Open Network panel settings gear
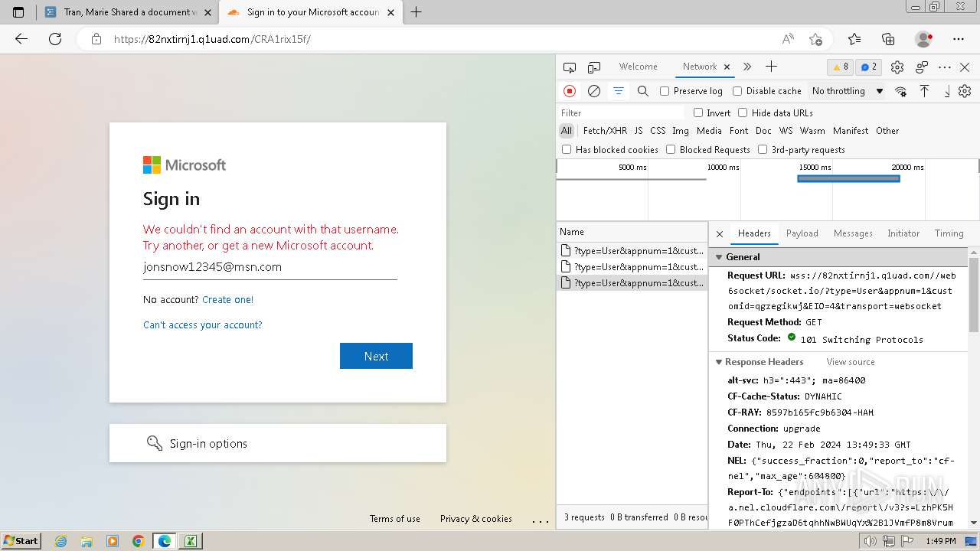Screen dimensions: 980x551 (965, 91)
